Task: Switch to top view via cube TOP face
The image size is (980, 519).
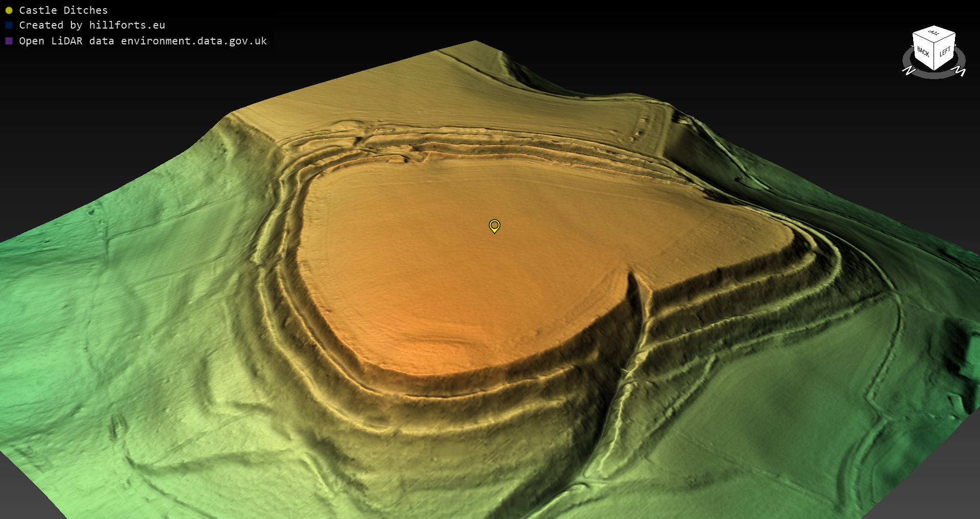Action: 934,33
